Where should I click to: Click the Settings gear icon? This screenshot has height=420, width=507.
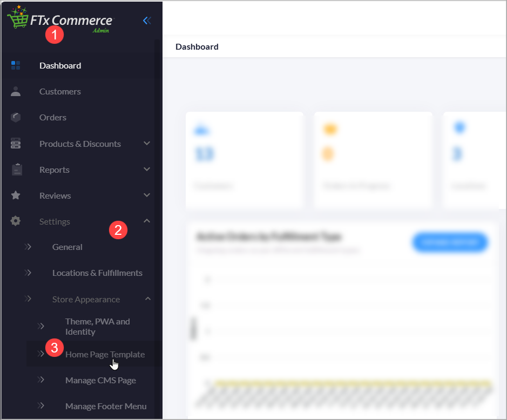tap(16, 221)
